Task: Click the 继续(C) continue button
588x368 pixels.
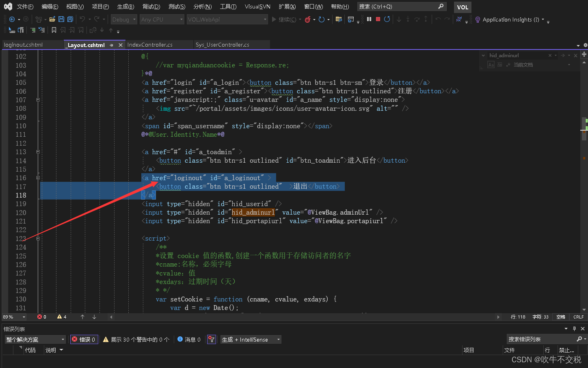Action: [284, 19]
